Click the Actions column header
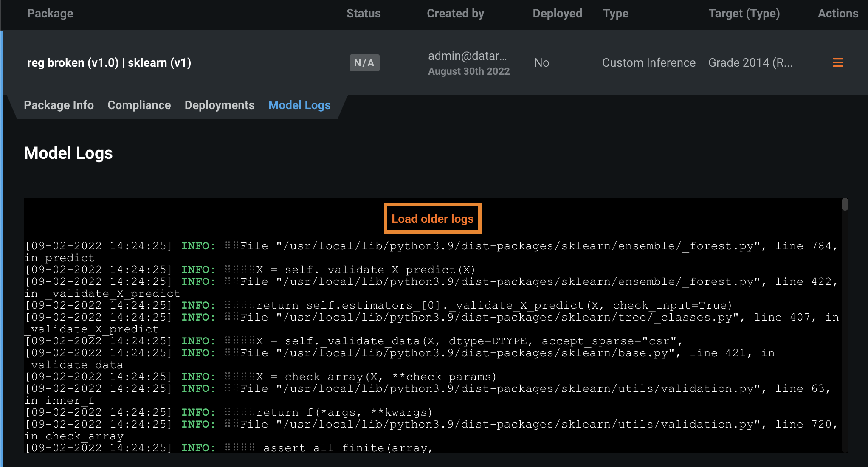Screen dimensions: 868x467 pyautogui.click(x=837, y=14)
